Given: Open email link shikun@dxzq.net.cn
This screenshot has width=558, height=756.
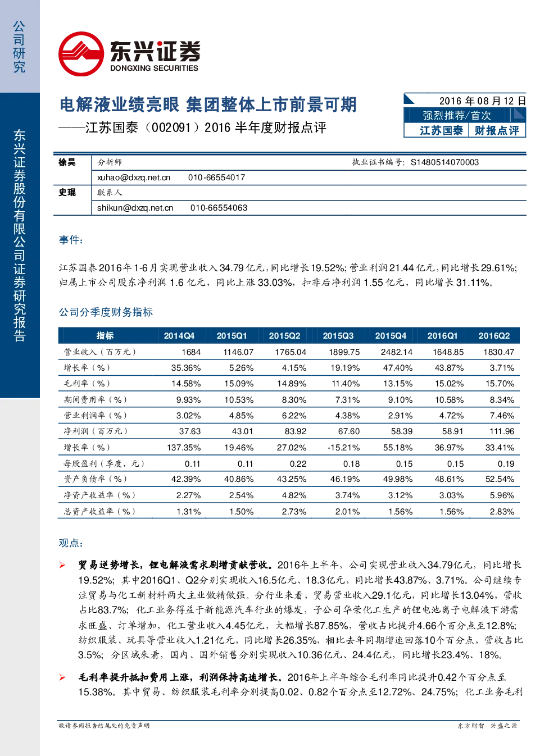Looking at the screenshot, I should pyautogui.click(x=135, y=208).
